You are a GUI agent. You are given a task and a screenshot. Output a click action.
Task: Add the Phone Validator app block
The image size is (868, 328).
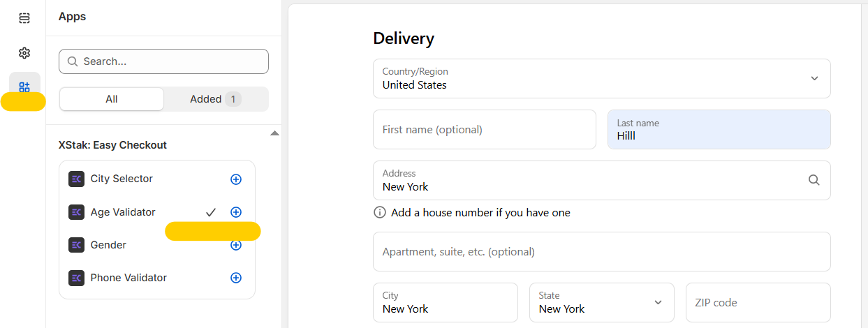[x=236, y=278]
